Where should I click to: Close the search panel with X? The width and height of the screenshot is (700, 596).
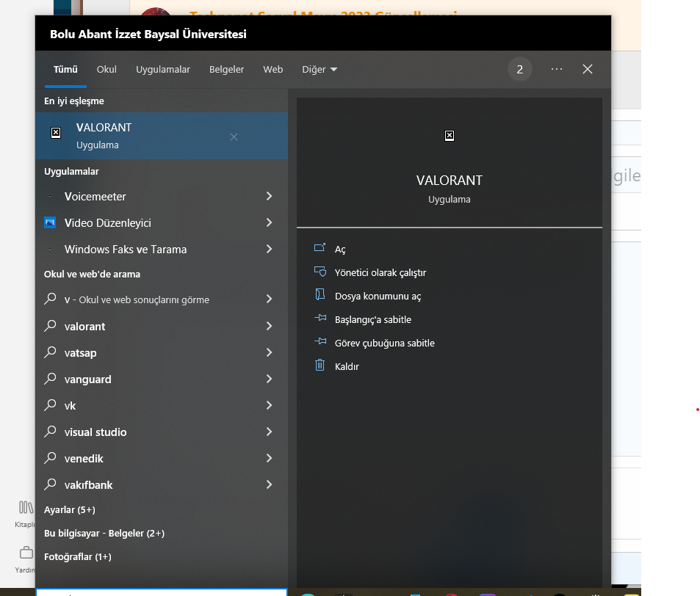pos(588,69)
